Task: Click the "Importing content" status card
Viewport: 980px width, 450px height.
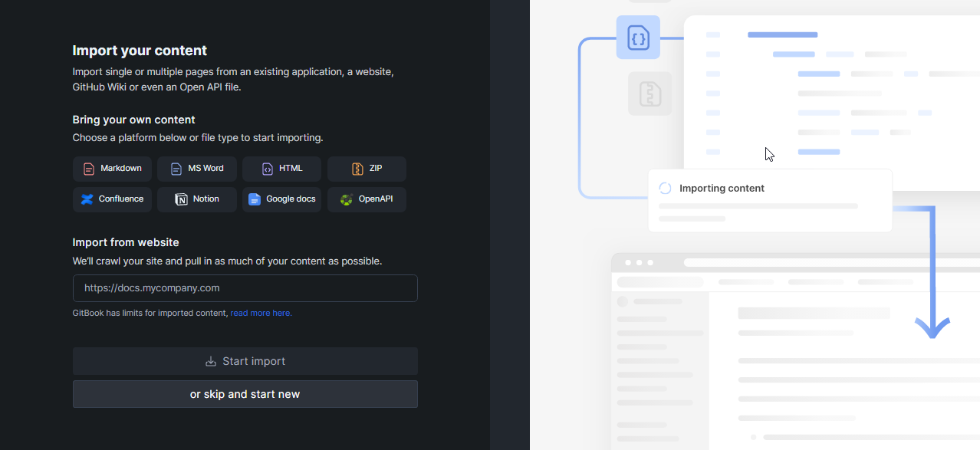Action: pyautogui.click(x=770, y=201)
